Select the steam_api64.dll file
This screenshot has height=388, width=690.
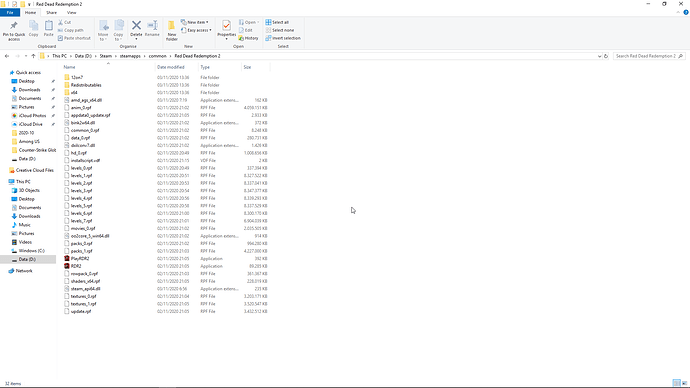[85, 289]
